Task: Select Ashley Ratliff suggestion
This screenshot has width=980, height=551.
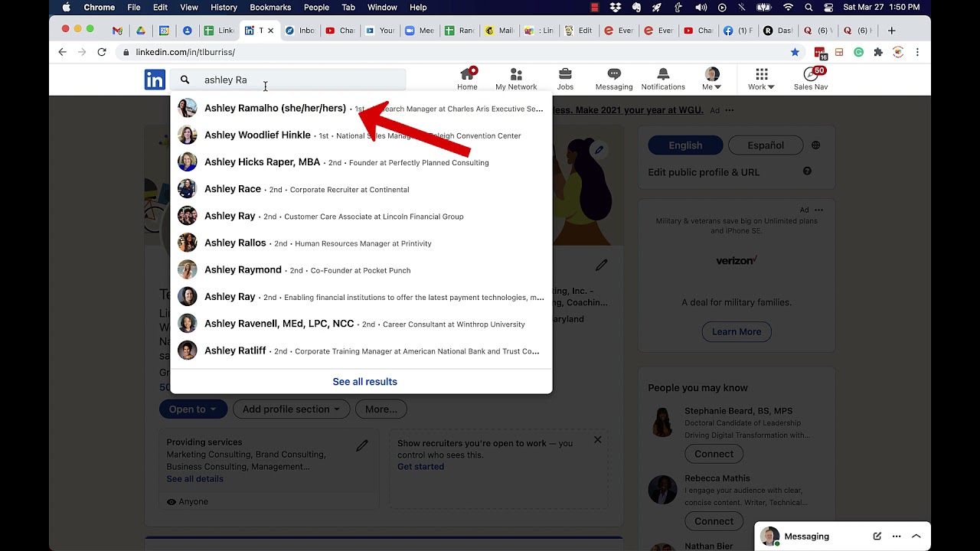Action: (361, 350)
